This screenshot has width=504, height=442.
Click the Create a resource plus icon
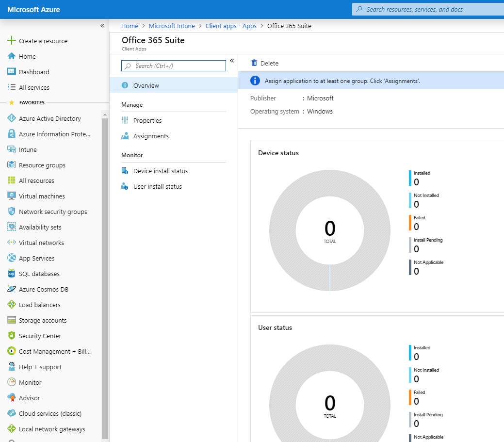click(12, 41)
